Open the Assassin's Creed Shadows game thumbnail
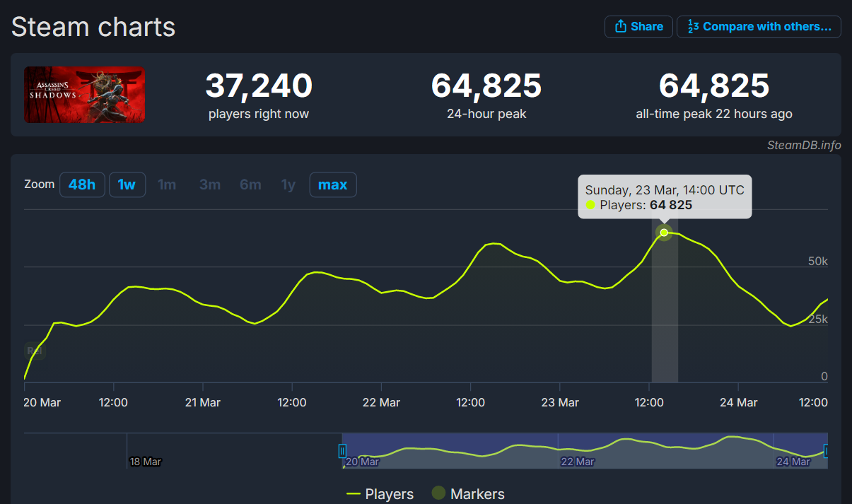The image size is (852, 504). 84,95
